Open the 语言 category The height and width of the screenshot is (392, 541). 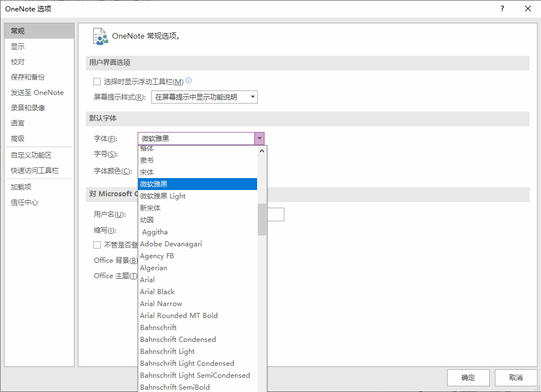[39, 123]
